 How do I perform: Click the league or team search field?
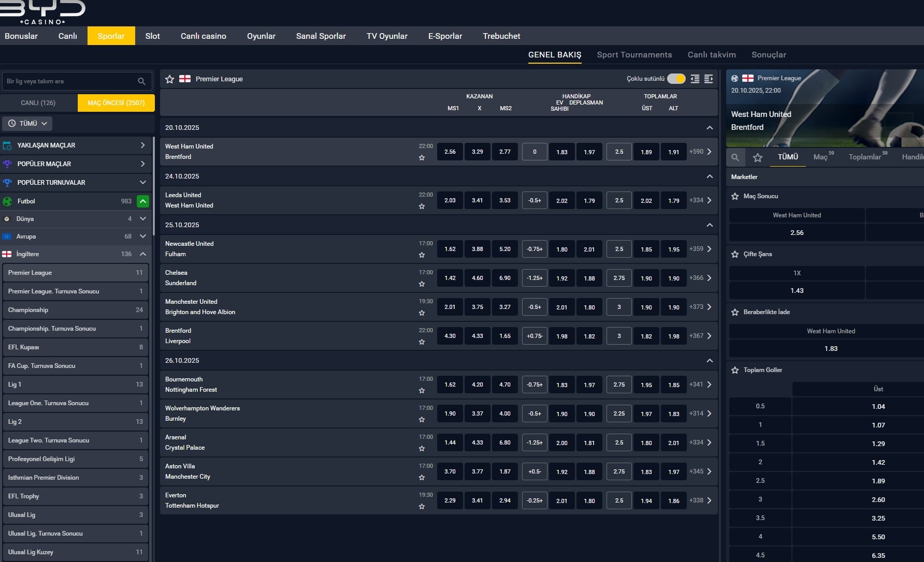[70, 81]
